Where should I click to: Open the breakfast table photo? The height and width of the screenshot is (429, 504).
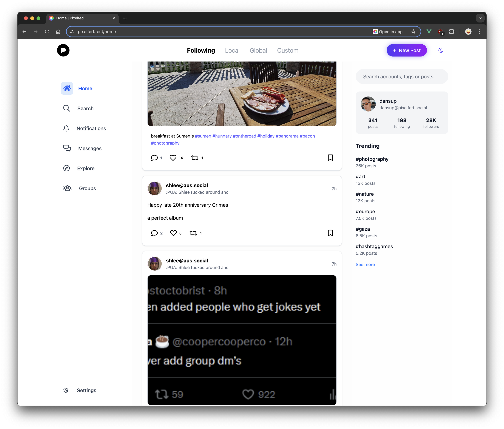[x=242, y=94]
